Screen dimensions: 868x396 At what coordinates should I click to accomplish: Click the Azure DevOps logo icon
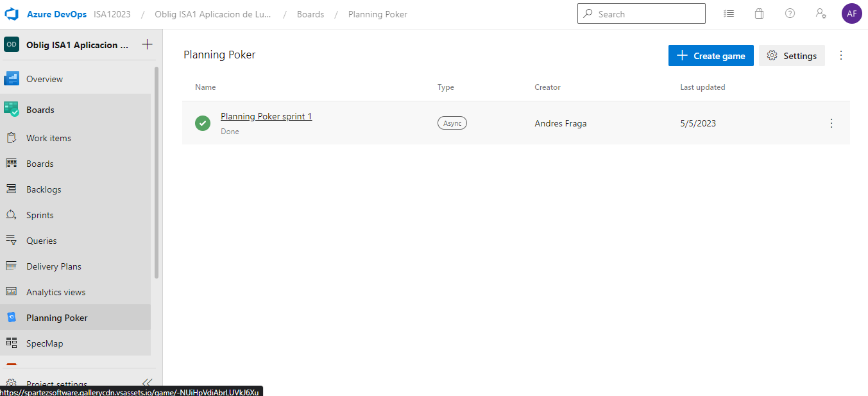12,14
